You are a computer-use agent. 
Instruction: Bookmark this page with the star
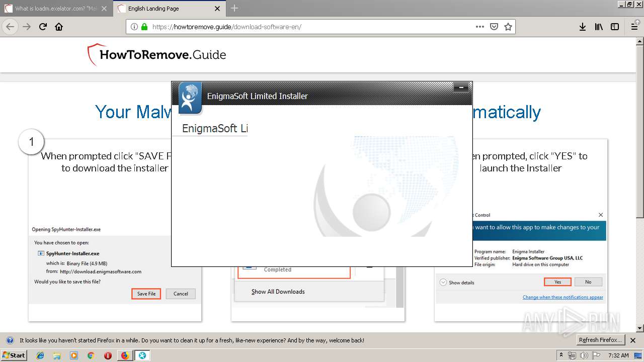[508, 27]
